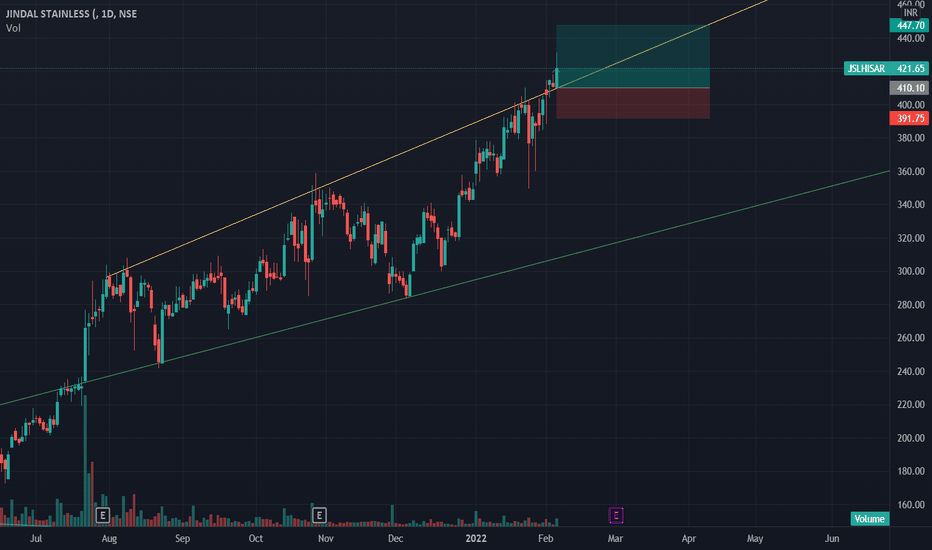Click the 200.00 price axis label

[911, 438]
